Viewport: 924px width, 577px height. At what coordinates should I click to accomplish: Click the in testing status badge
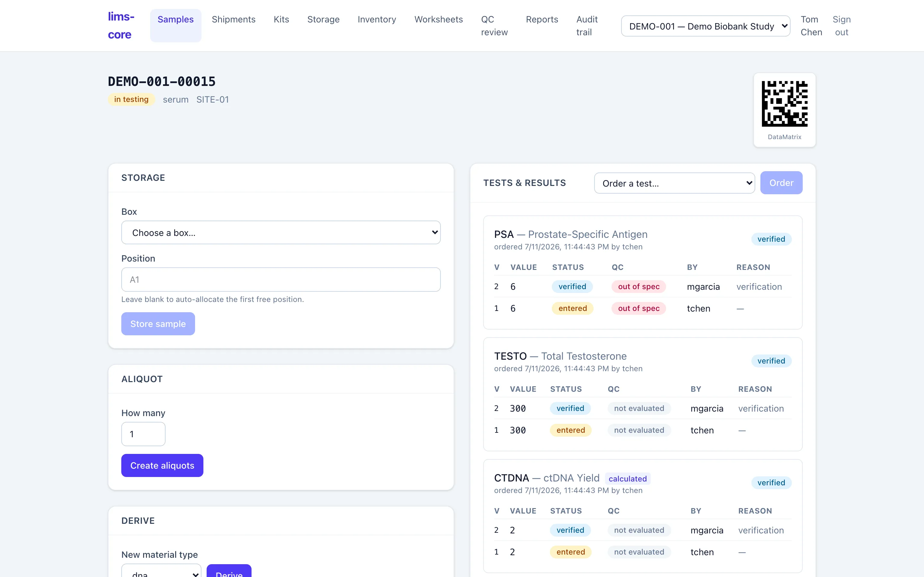[x=131, y=99]
